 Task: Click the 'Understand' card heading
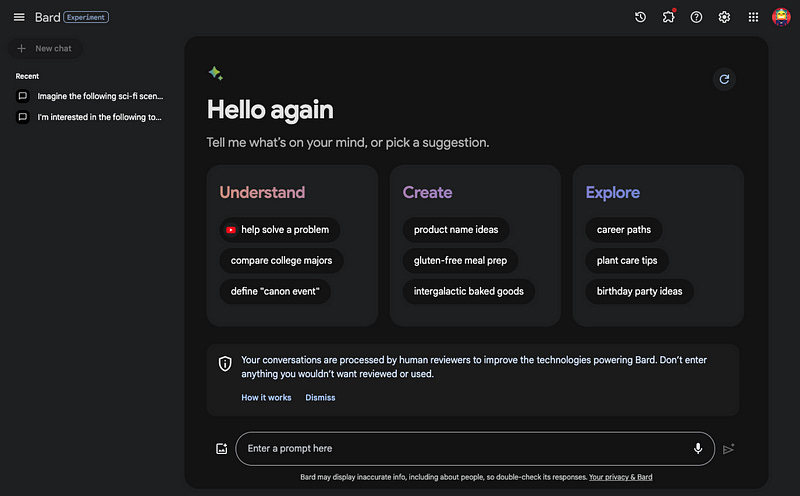point(262,192)
